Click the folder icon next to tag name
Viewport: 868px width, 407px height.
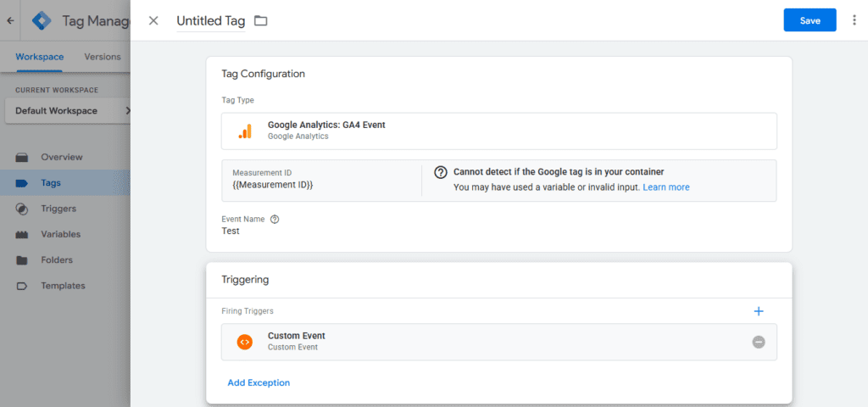pos(261,20)
